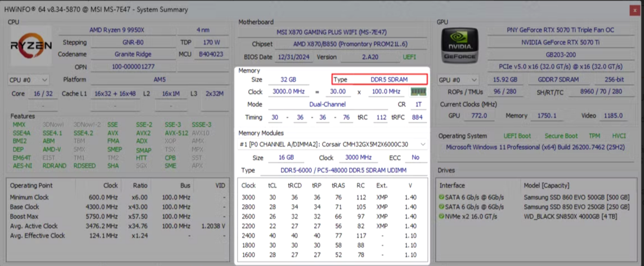This screenshot has width=644, height=266.
Task: Close the System Summary window
Action: tap(634, 10)
